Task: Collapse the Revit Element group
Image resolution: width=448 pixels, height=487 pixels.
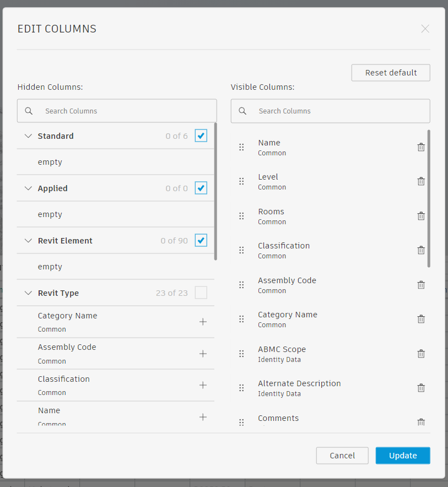Action: [x=28, y=240]
